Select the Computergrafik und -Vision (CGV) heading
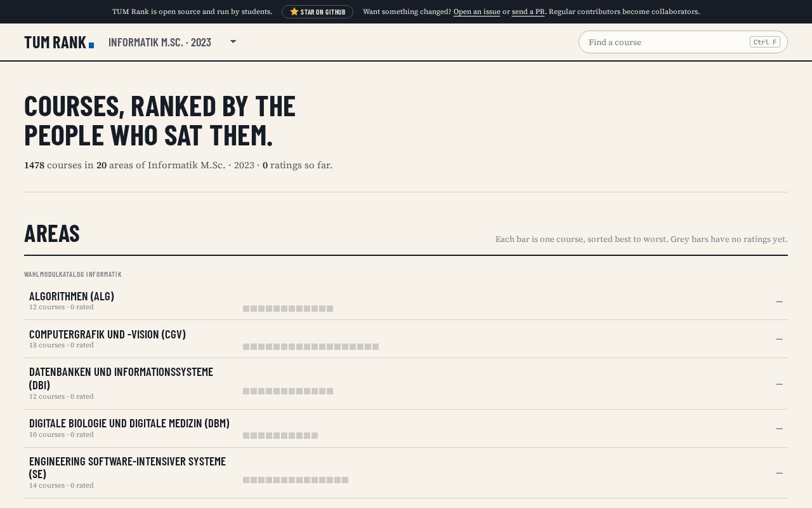Image resolution: width=812 pixels, height=508 pixels. 107,334
